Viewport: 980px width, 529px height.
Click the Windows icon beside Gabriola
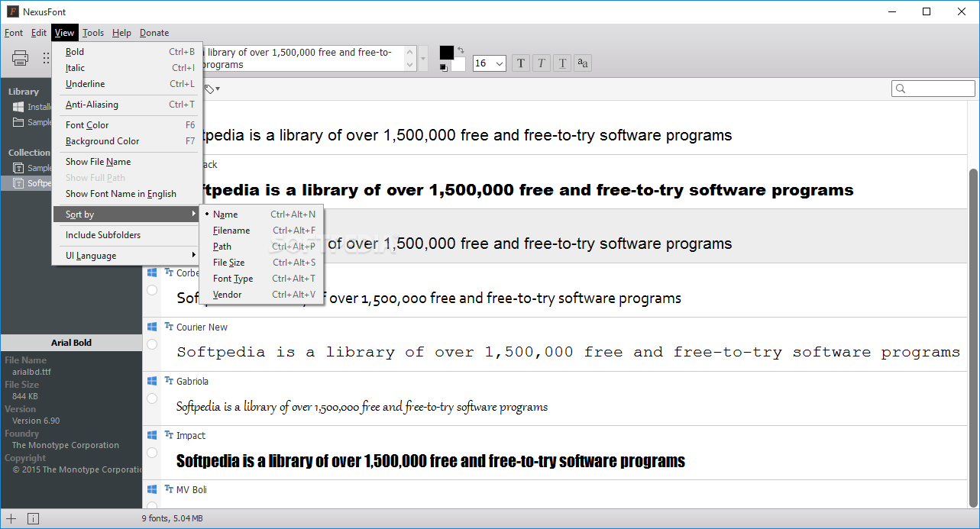(151, 381)
